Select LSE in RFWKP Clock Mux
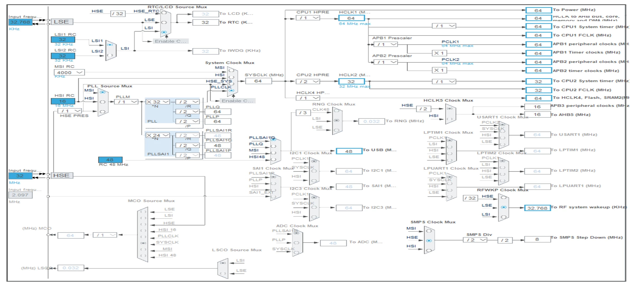The height and width of the screenshot is (287, 644). pyautogui.click(x=503, y=207)
